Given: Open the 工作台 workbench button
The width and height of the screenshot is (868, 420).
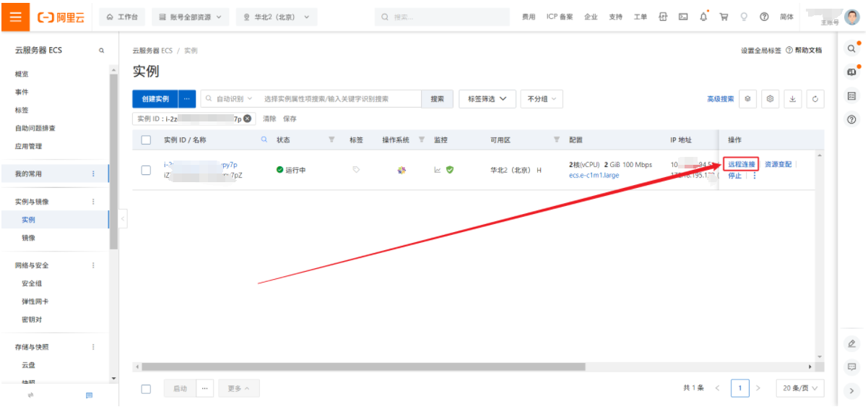Looking at the screenshot, I should [x=122, y=17].
